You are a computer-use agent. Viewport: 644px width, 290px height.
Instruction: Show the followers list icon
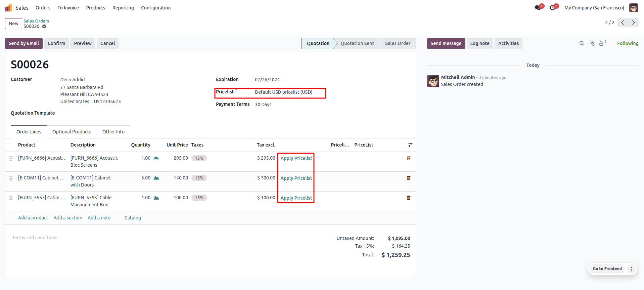602,43
